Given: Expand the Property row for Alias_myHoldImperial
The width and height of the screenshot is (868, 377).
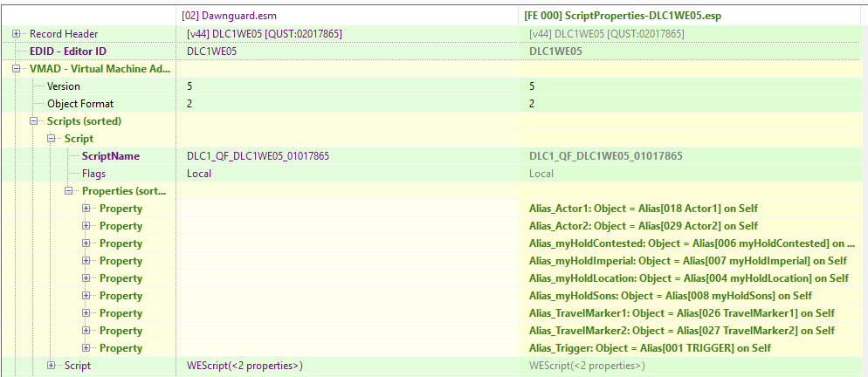Looking at the screenshot, I should [x=86, y=261].
